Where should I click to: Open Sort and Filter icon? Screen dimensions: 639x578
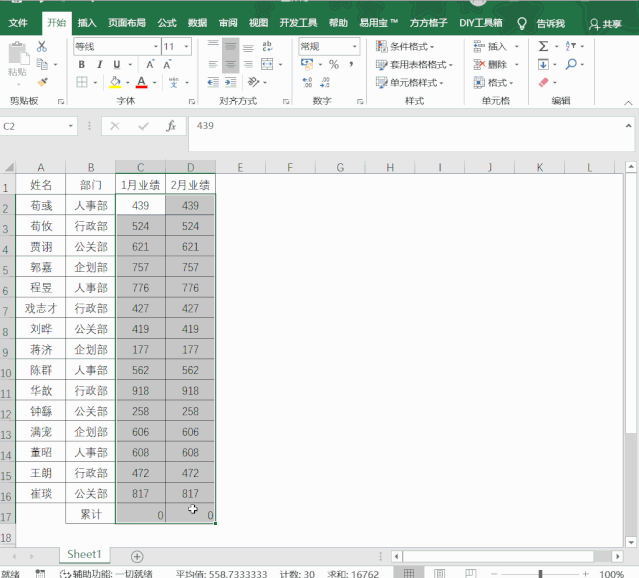(x=571, y=46)
